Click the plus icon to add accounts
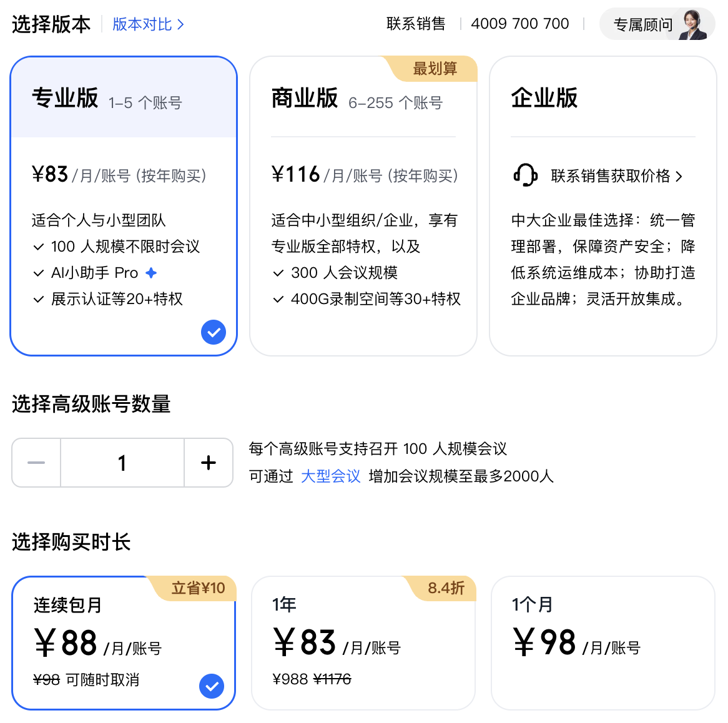Screen dimensions: 728x723 coord(209,463)
